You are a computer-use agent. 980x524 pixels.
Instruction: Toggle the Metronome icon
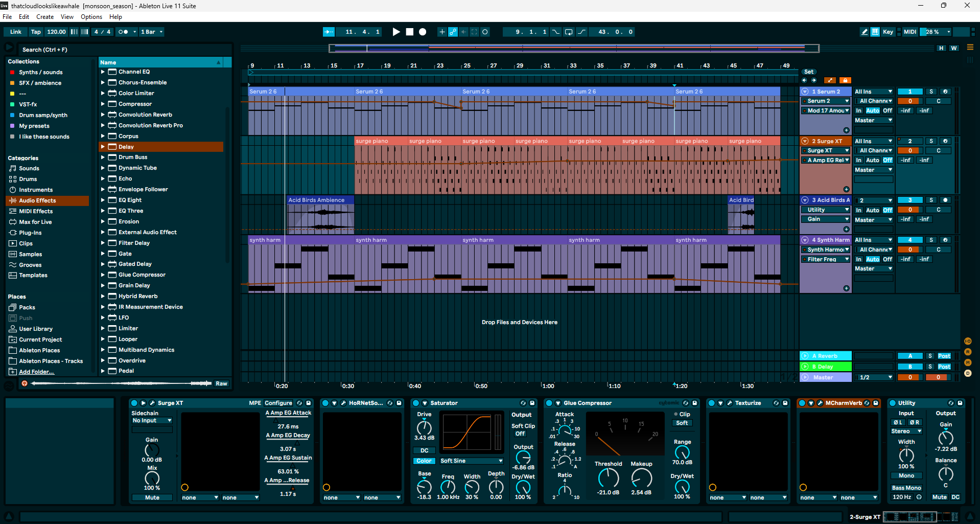(x=123, y=32)
